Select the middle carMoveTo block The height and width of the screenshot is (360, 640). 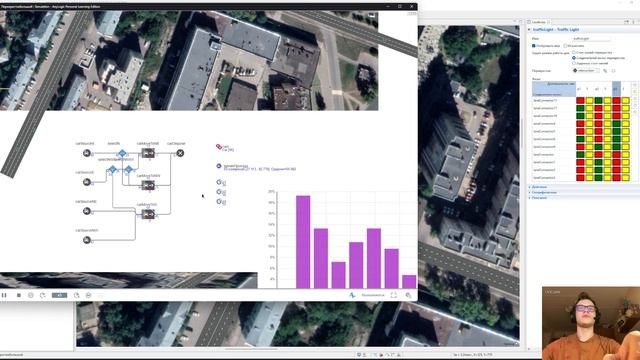point(148,185)
